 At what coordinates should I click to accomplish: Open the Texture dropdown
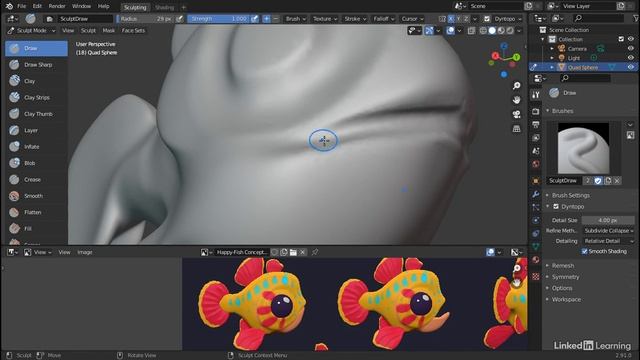click(324, 19)
